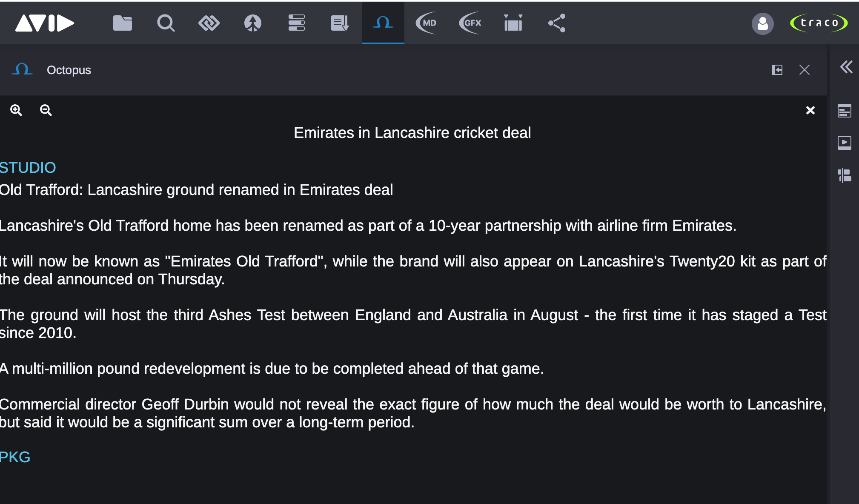Click the STUDIO section heading

click(28, 168)
